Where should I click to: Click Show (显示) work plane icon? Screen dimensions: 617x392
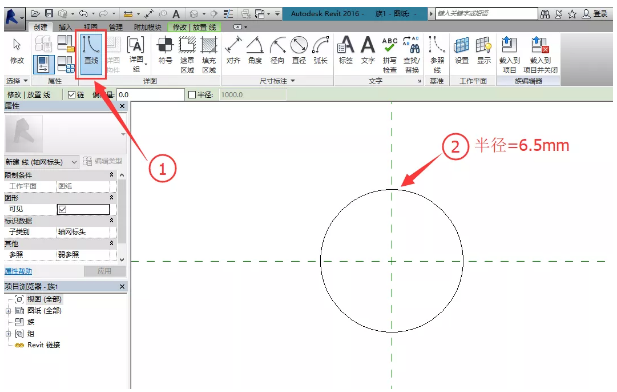click(484, 50)
